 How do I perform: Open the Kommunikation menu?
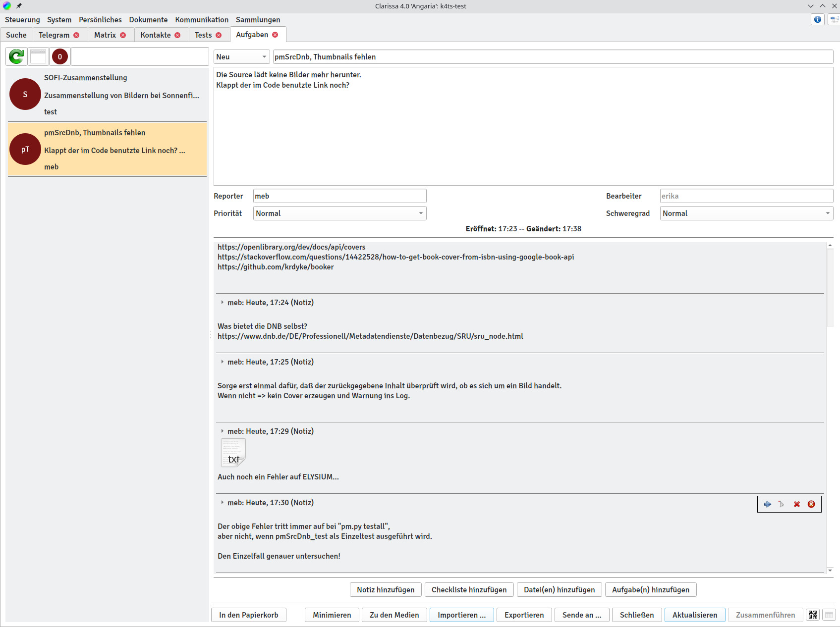(x=202, y=20)
